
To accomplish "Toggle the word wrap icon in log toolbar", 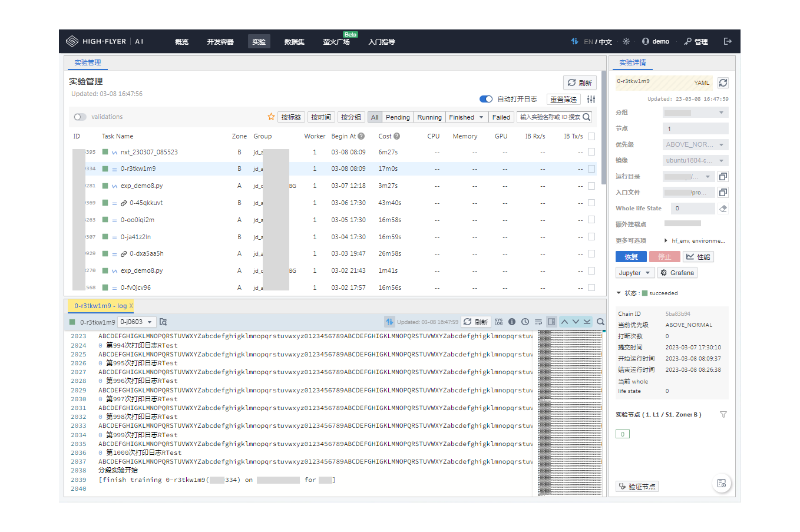I will tap(538, 322).
